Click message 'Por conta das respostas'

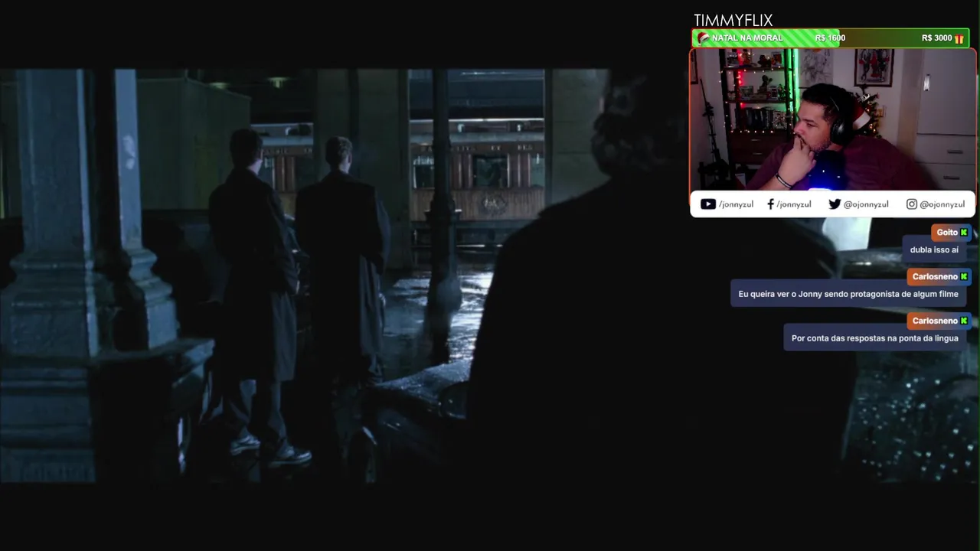point(875,338)
